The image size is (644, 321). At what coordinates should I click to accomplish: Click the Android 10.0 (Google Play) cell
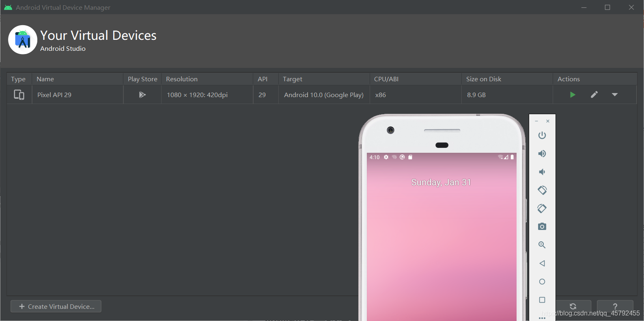coord(324,95)
